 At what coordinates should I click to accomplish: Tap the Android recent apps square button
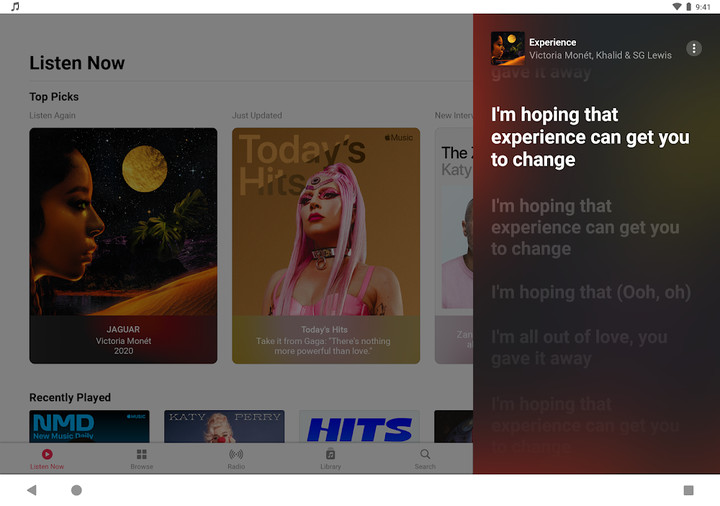coord(688,490)
